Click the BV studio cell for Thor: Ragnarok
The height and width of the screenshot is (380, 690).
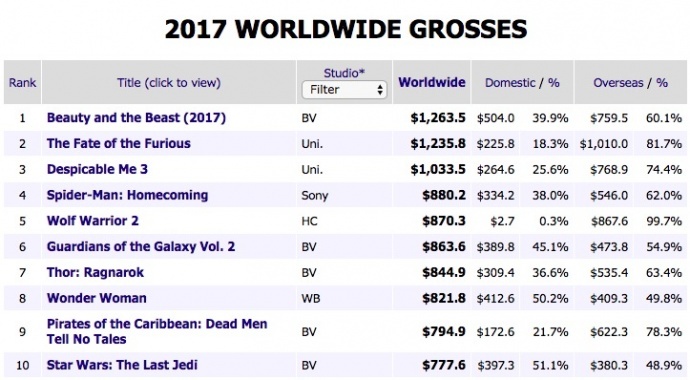(309, 273)
